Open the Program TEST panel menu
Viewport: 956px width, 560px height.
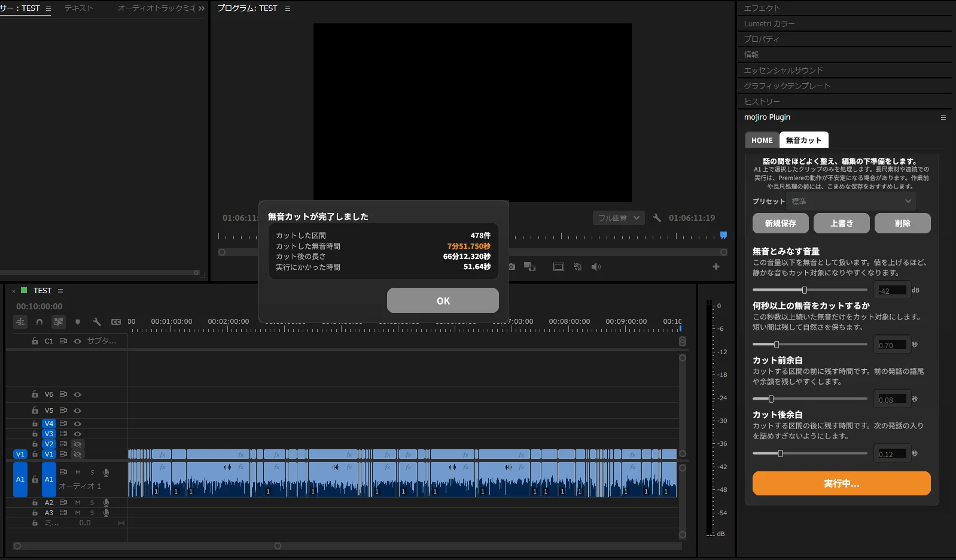point(288,8)
